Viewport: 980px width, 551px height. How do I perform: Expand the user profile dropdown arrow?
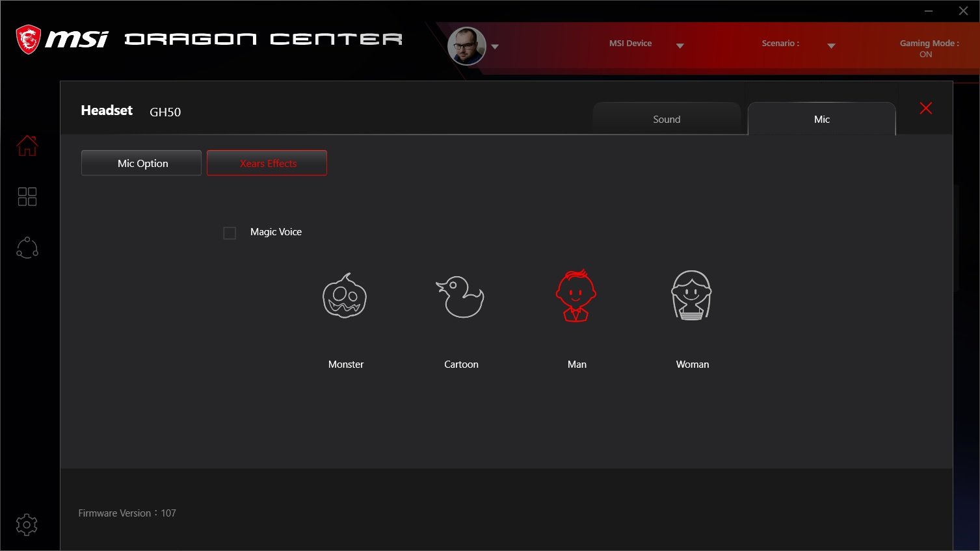pos(495,47)
